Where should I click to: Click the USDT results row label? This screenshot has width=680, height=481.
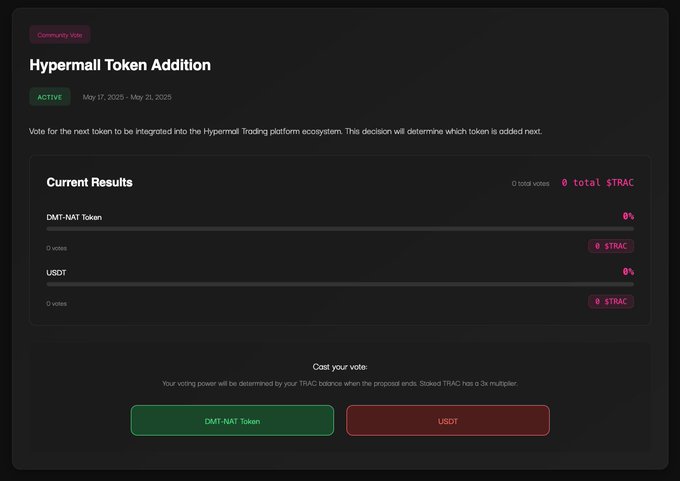click(x=58, y=272)
